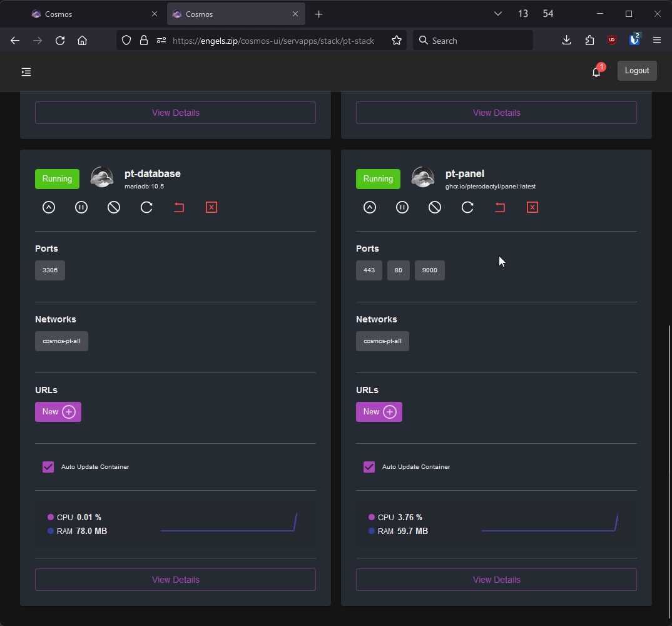Click the pt-database CPU/RAM usage graph
This screenshot has height=626, width=672.
(x=229, y=522)
